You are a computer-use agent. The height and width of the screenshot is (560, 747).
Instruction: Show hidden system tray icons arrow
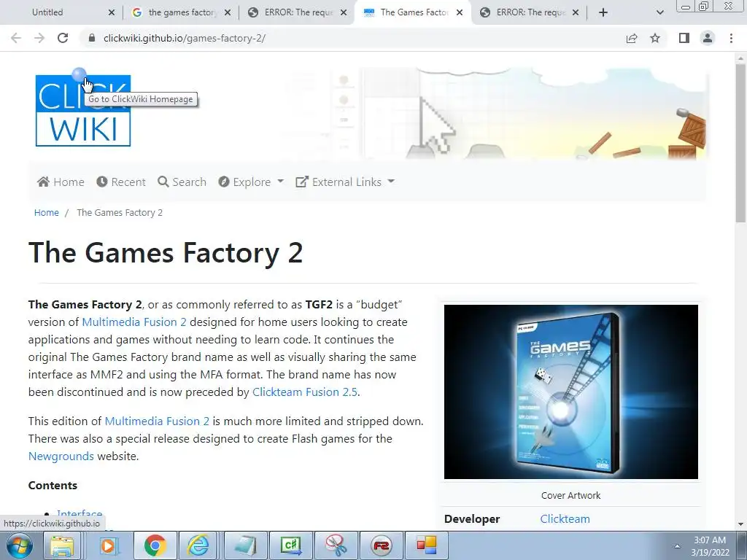(x=677, y=546)
